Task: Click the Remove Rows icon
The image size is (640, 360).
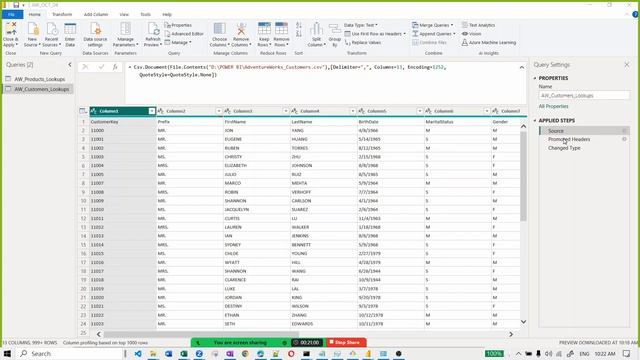Action: tap(281, 29)
